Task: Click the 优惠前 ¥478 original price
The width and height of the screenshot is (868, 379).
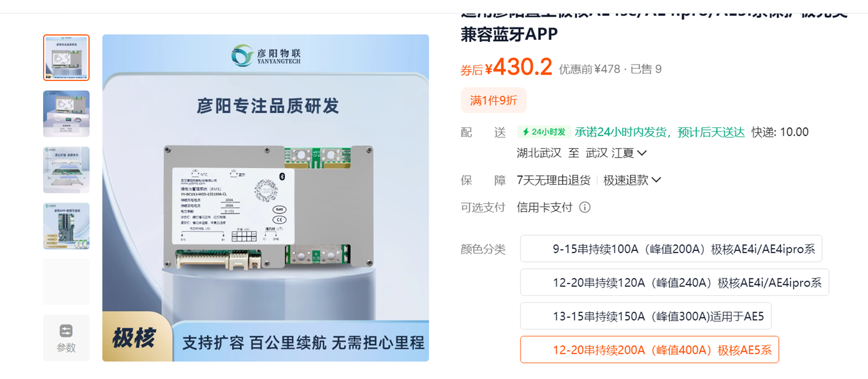Action: tap(589, 69)
